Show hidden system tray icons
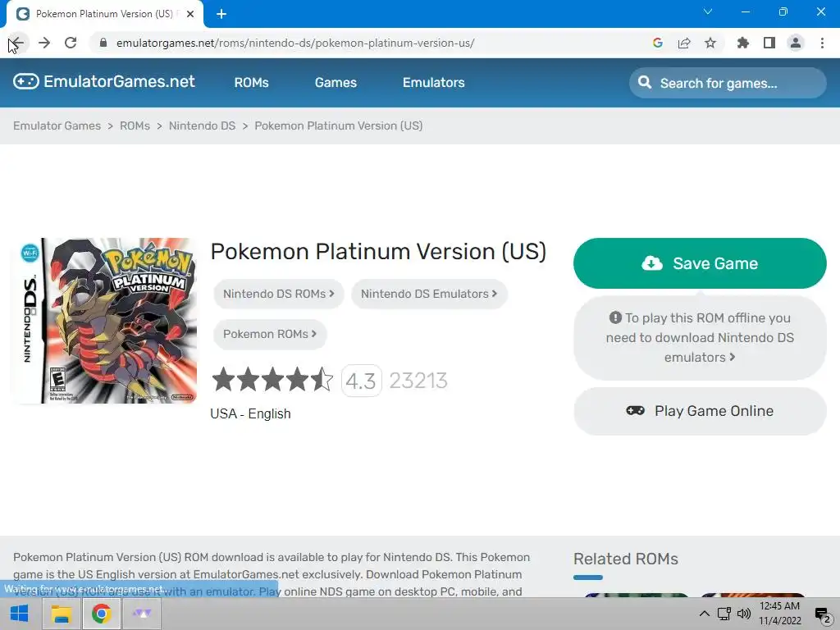 click(x=705, y=614)
